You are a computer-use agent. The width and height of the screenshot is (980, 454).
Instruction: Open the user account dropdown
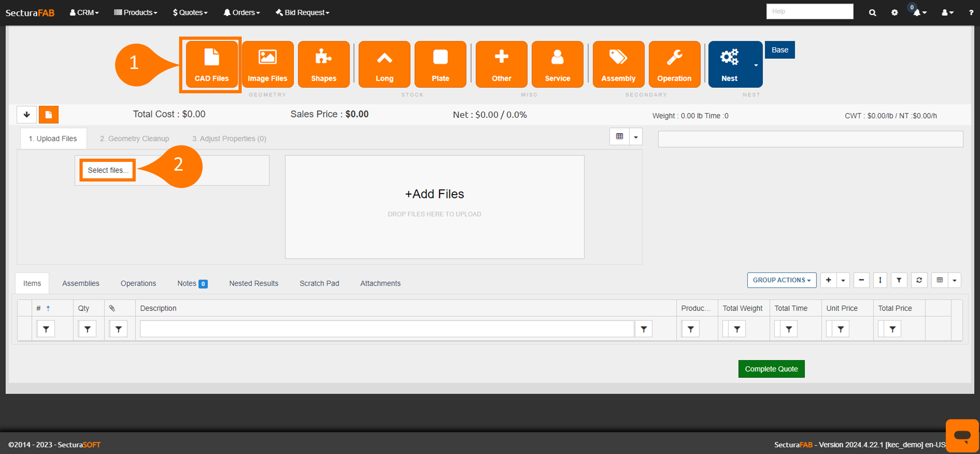pos(947,12)
